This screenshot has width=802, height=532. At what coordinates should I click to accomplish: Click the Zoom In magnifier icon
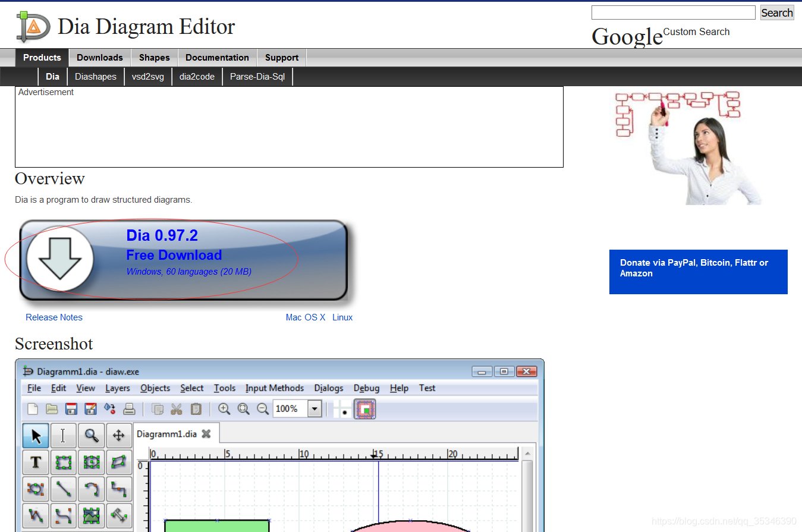pyautogui.click(x=224, y=409)
